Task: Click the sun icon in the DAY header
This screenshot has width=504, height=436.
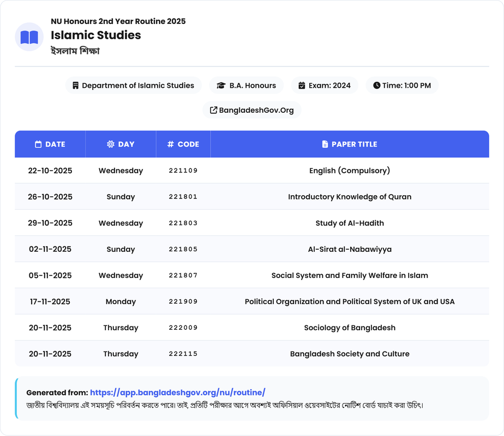Action: (111, 144)
